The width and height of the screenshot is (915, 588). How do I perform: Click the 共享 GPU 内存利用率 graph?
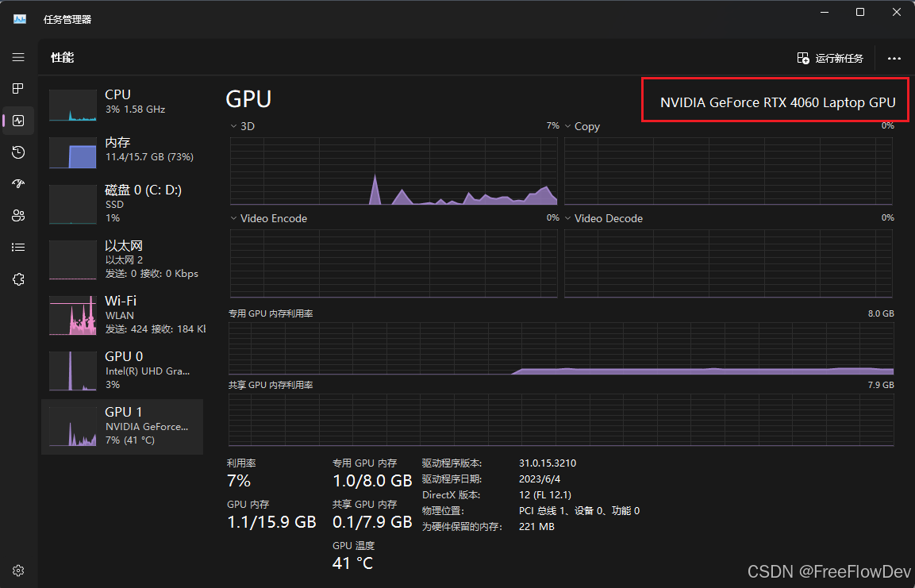tap(561, 420)
